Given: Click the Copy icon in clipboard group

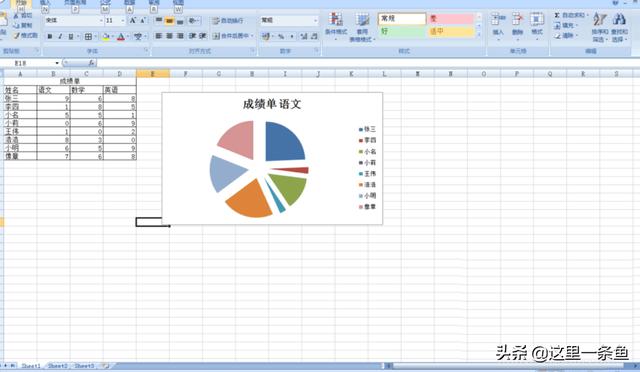Looking at the screenshot, I should (16, 25).
